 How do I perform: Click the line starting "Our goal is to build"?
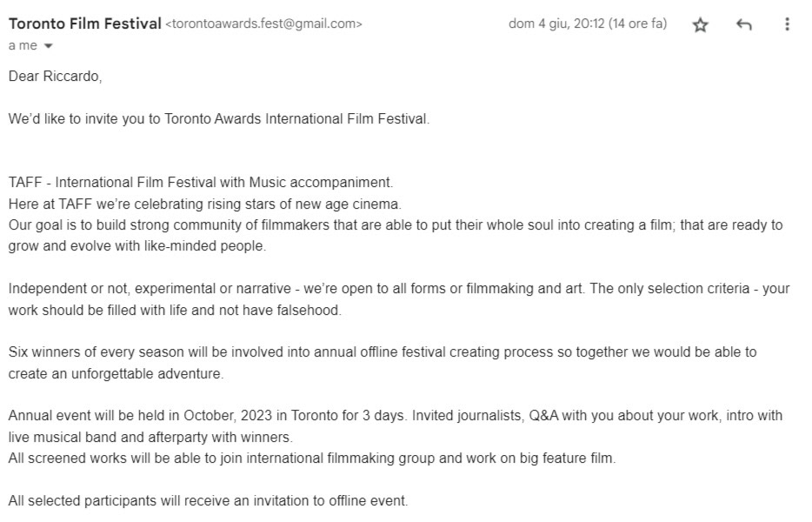click(396, 225)
